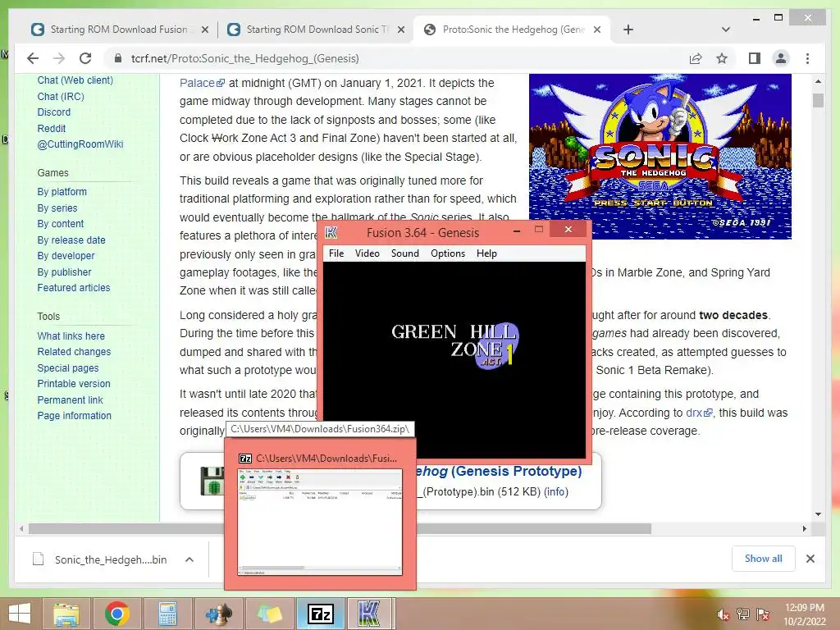This screenshot has height=630, width=840.
Task: Browse games By publisher
Action: coord(64,272)
